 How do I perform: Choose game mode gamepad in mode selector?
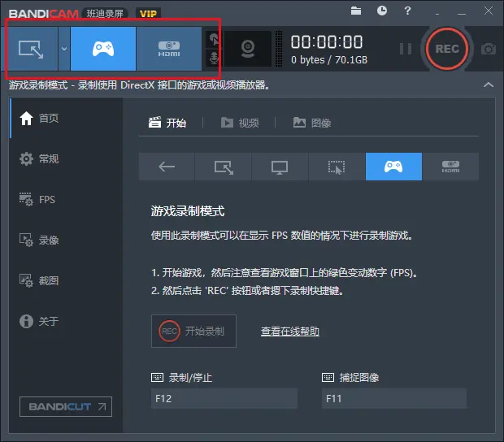point(393,167)
